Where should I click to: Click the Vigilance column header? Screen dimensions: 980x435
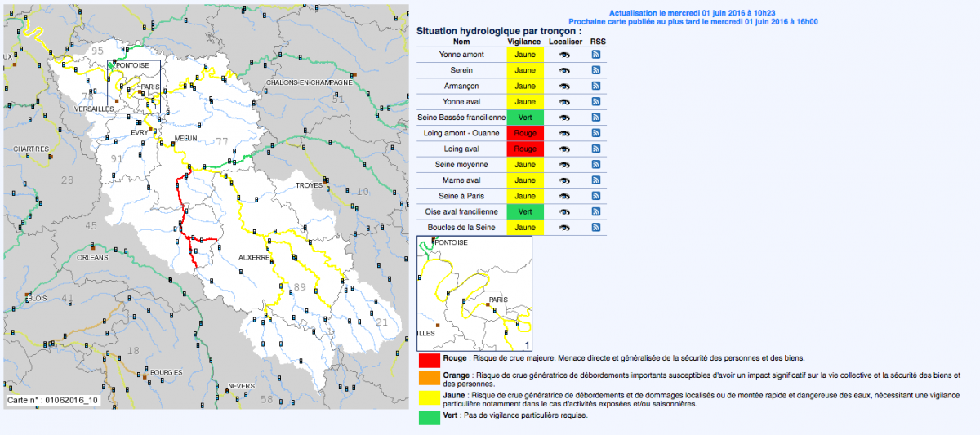524,40
